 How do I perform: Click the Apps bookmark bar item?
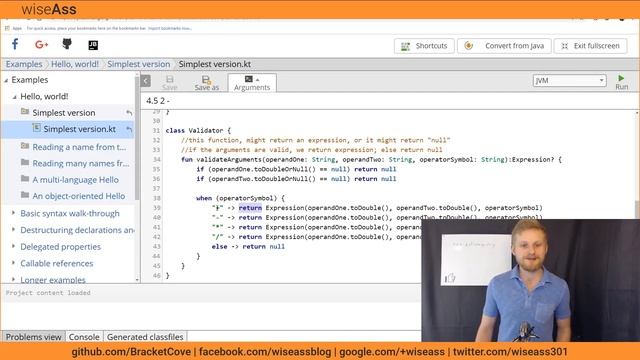[x=13, y=28]
